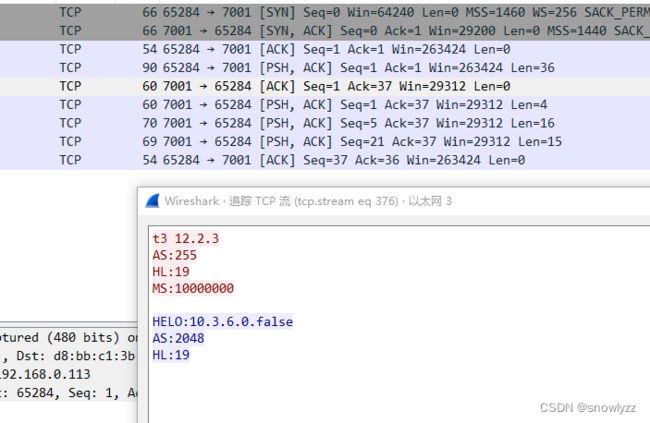Click the blue 'HL:19' response line
Viewport: 650px width, 423px height.
(x=171, y=355)
